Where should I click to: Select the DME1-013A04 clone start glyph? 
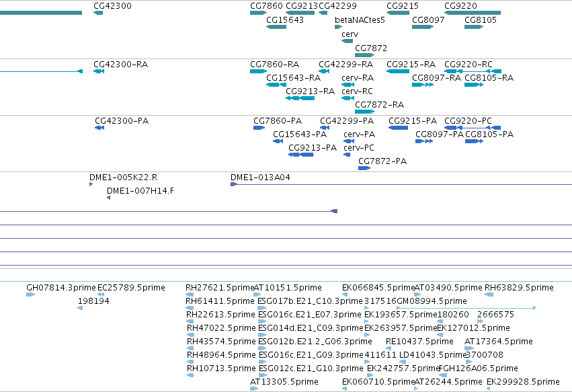coord(234,184)
